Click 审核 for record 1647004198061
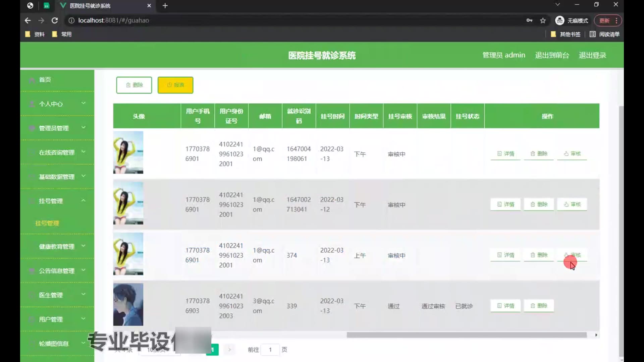This screenshot has width=644, height=362. (x=572, y=154)
